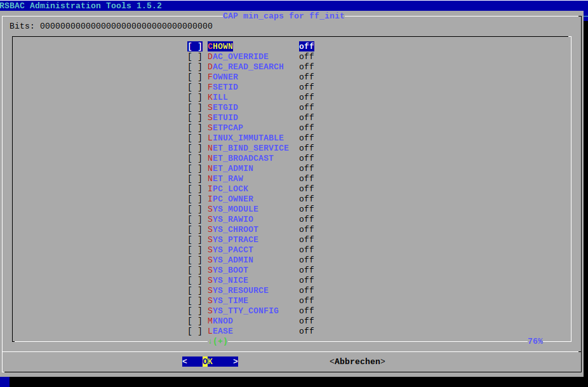Click the RSBAC Administration Tools 1.5.2 header
Screen dimensions: 588x387
81,6
